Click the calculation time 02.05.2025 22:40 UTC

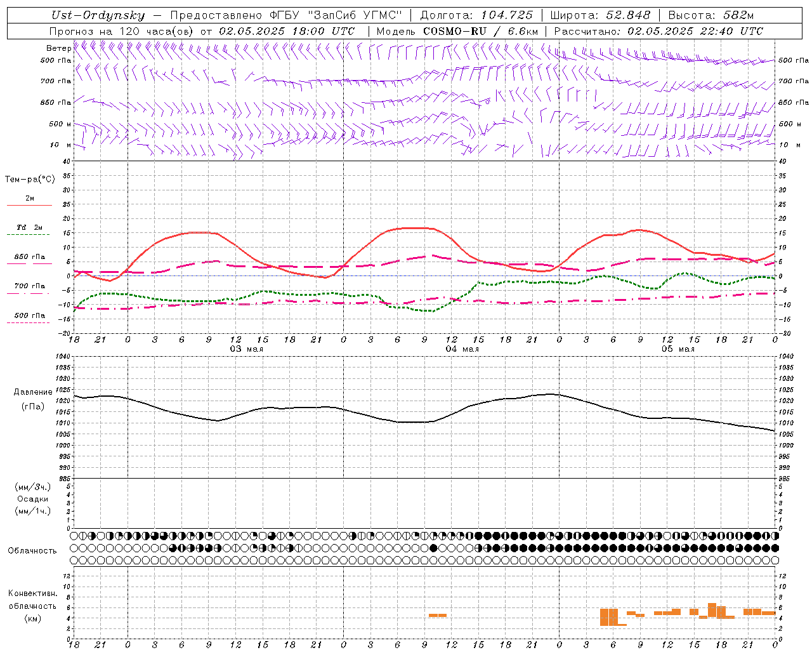[x=695, y=30]
